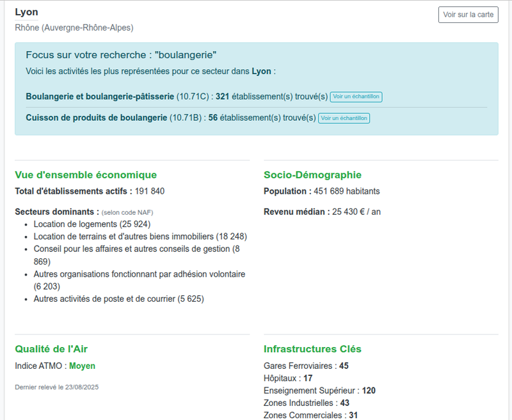
Task: Click the "Voir sur la carte" button
Action: point(468,15)
